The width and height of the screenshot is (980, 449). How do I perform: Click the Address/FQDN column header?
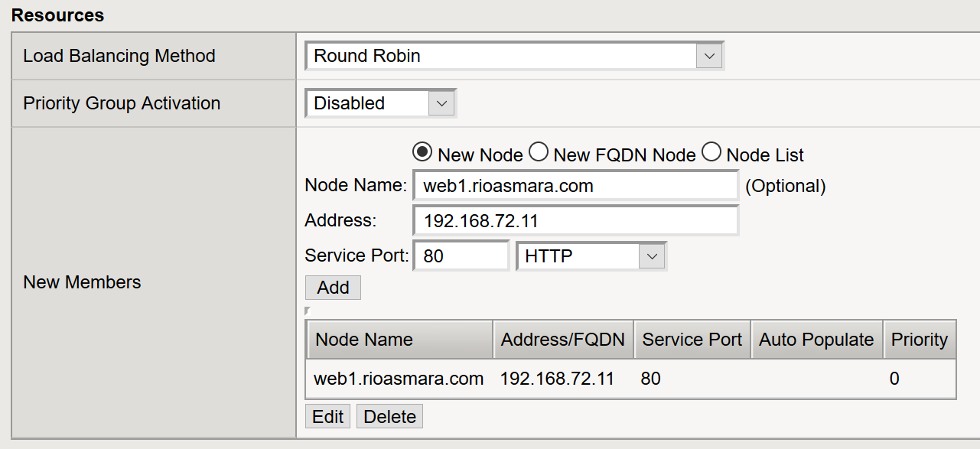[x=563, y=340]
